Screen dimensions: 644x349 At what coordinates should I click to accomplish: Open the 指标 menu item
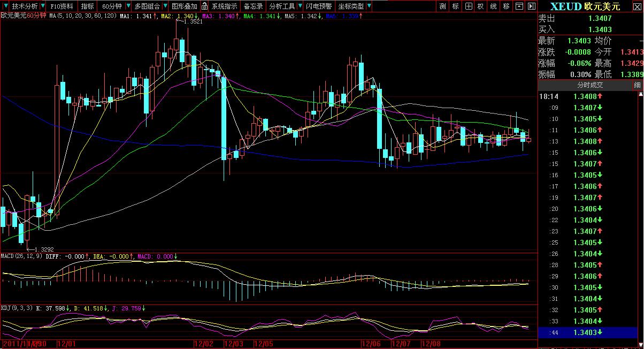tap(87, 6)
